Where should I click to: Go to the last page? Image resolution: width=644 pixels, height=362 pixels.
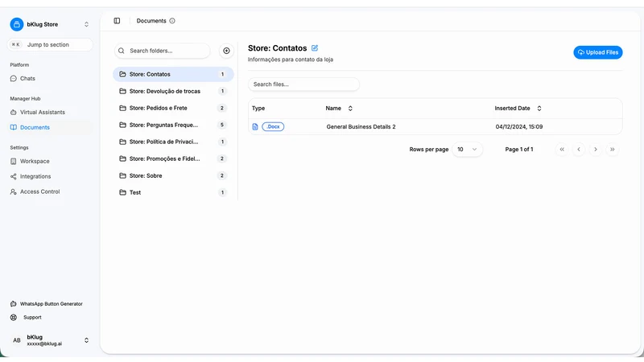pyautogui.click(x=613, y=150)
